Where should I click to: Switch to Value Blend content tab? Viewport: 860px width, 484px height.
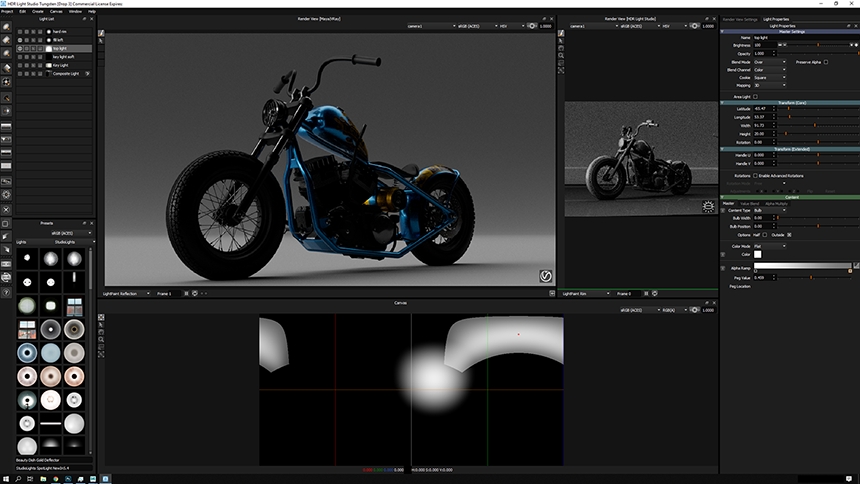coord(749,204)
